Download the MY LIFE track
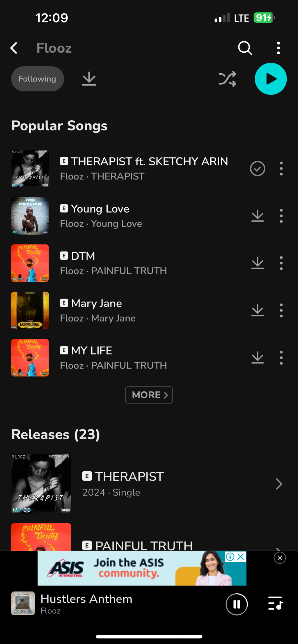This screenshot has width=298, height=644. pyautogui.click(x=258, y=358)
